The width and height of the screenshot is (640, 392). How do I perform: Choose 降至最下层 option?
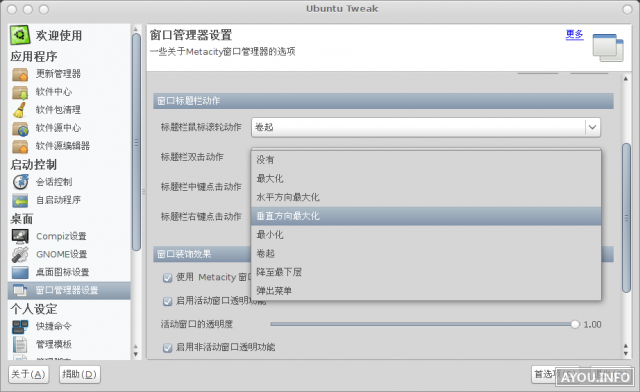point(426,272)
